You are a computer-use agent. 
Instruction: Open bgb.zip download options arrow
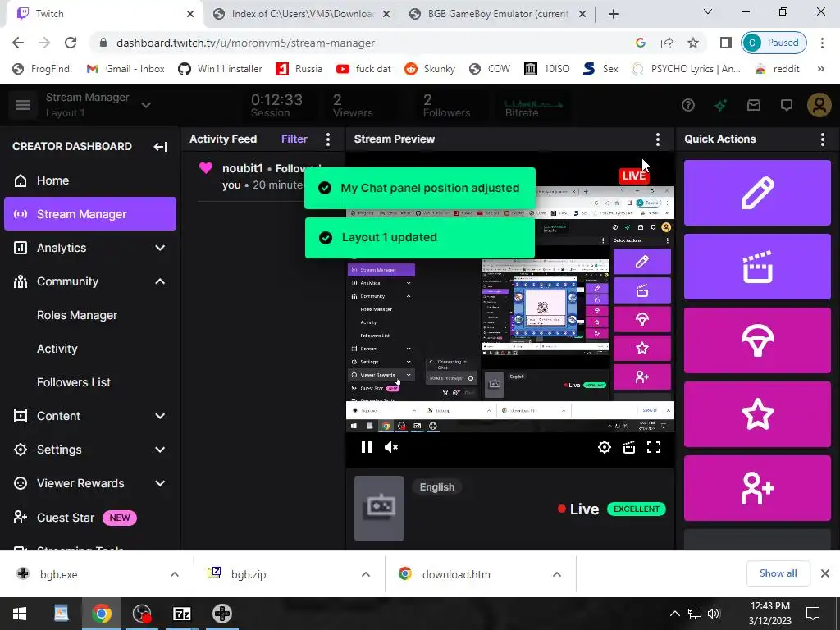[x=366, y=574]
